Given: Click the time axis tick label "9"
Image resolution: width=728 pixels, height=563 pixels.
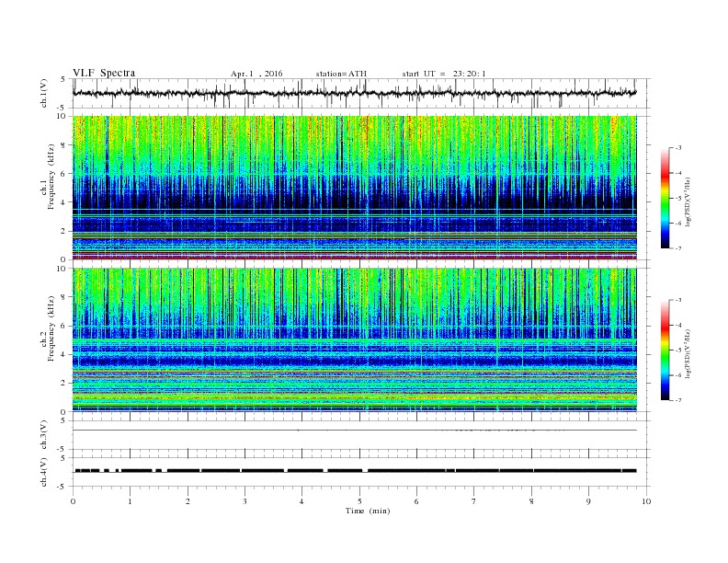Looking at the screenshot, I should click(x=588, y=501).
